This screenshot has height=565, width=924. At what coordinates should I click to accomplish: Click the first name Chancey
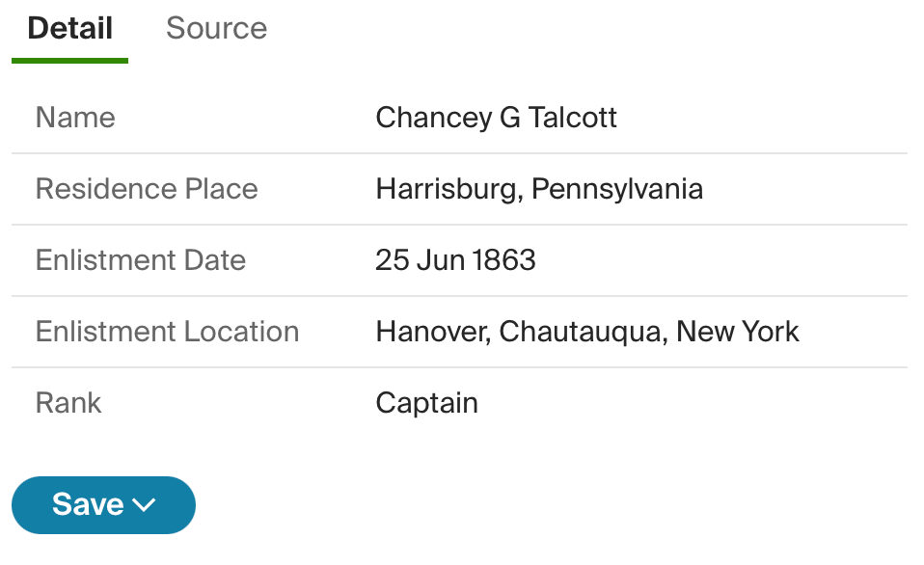(433, 118)
